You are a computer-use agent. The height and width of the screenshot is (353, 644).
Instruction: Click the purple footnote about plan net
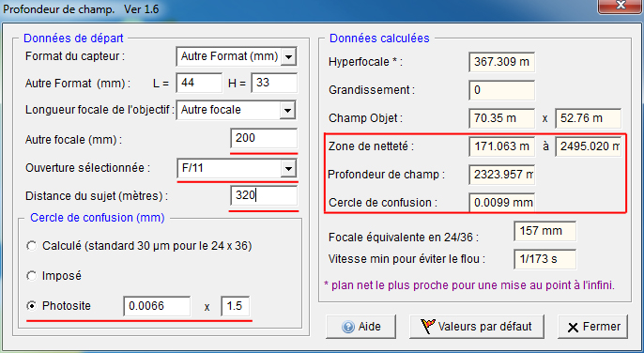point(469,285)
